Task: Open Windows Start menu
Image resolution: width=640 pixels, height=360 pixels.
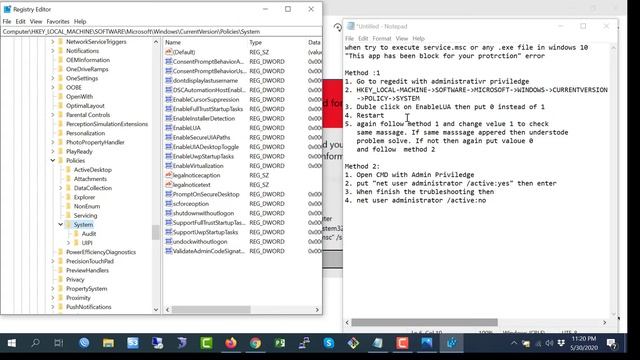Action: coord(11,343)
